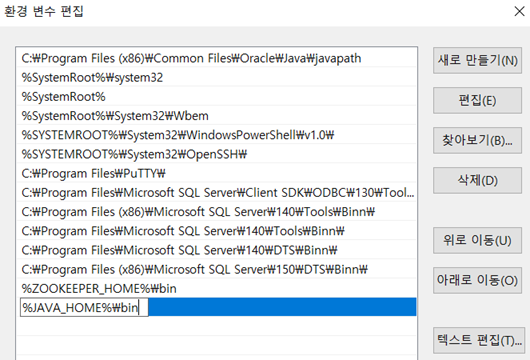This screenshot has width=530, height=360.
Task: Select the WindowsPowerShell\v1.0 path row
Action: point(216,135)
